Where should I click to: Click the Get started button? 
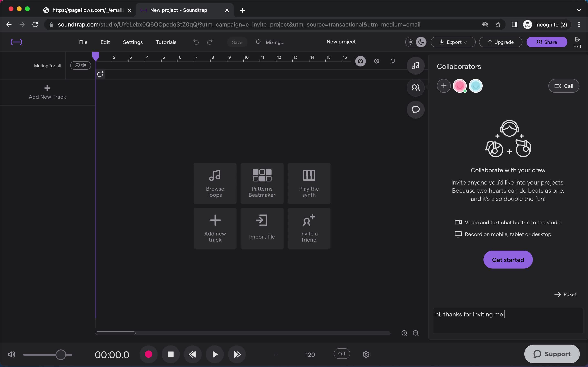pyautogui.click(x=508, y=259)
